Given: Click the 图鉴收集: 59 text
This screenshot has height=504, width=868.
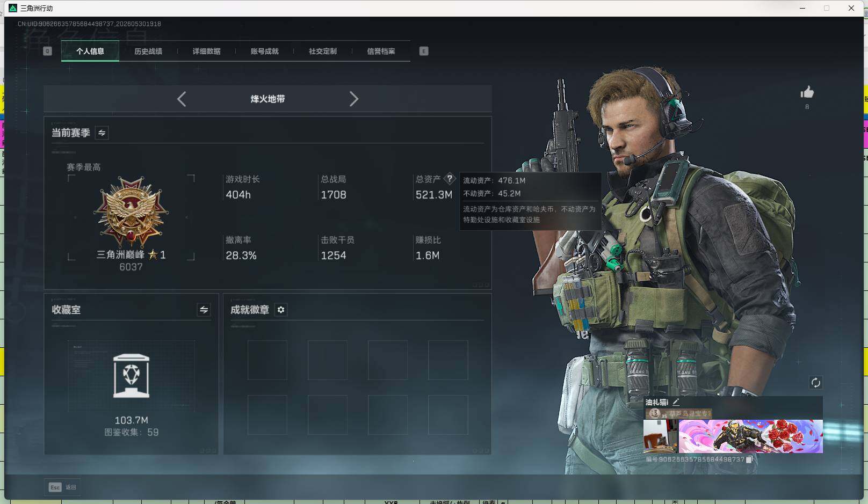Looking at the screenshot, I should point(131,432).
